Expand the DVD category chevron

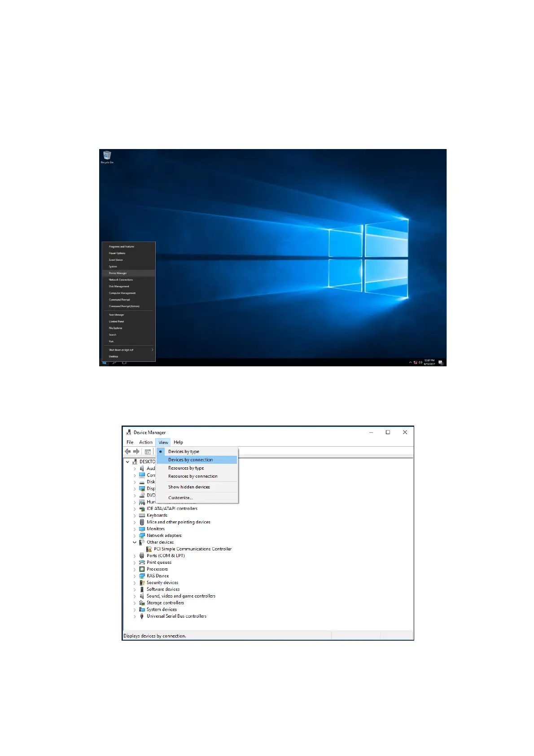(135, 496)
